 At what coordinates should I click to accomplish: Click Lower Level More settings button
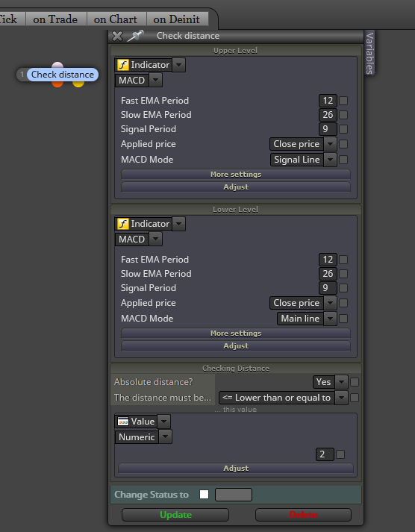click(x=236, y=334)
